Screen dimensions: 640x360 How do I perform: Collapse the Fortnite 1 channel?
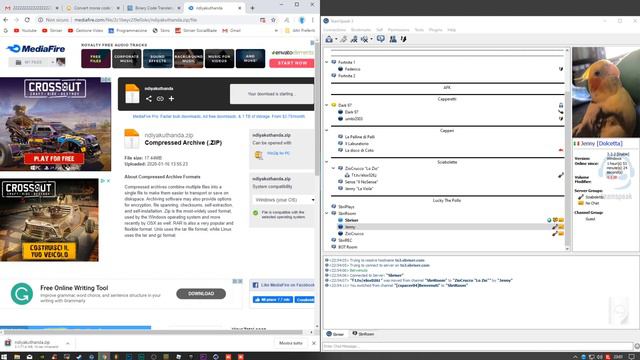327,62
